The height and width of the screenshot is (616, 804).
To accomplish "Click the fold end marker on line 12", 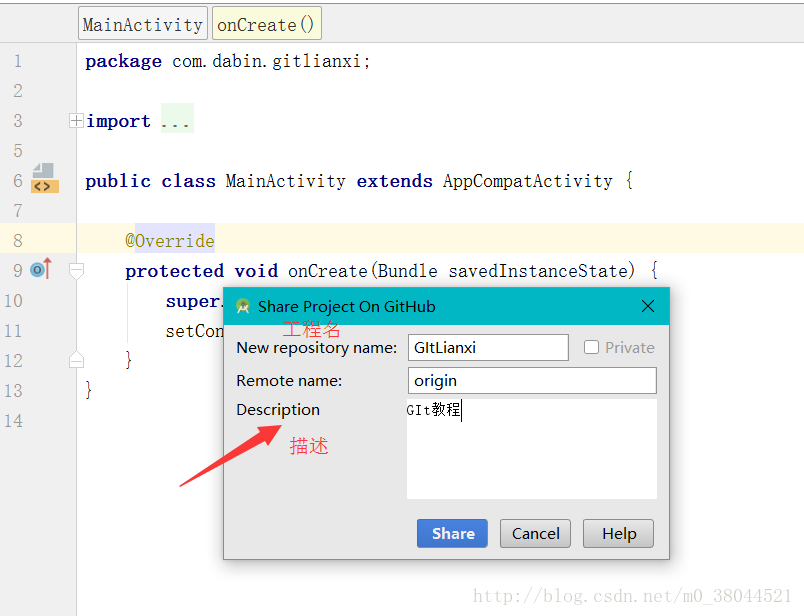I will pyautogui.click(x=76, y=360).
